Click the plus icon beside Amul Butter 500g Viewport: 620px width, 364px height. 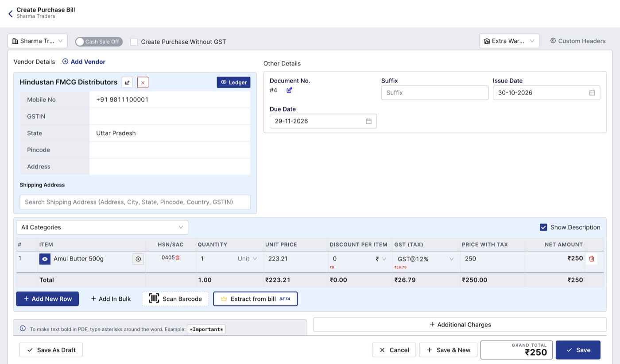coord(138,259)
